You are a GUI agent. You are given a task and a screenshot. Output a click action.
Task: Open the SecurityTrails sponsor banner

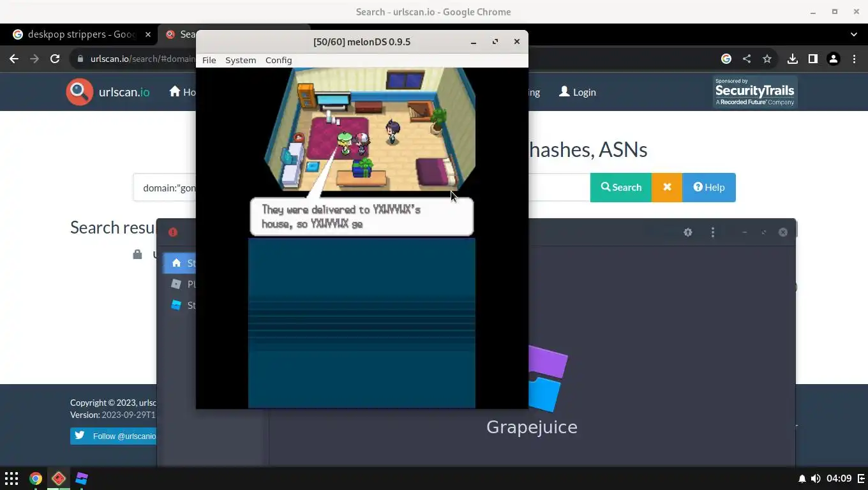coord(755,92)
